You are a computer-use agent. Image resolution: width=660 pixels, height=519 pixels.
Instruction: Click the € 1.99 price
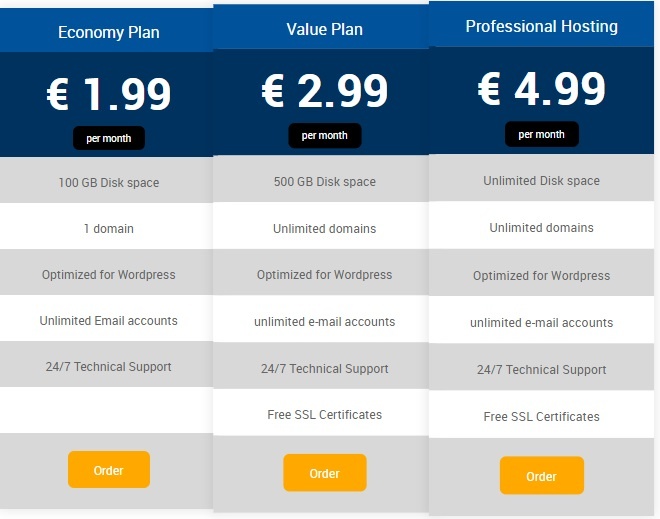pyautogui.click(x=109, y=93)
